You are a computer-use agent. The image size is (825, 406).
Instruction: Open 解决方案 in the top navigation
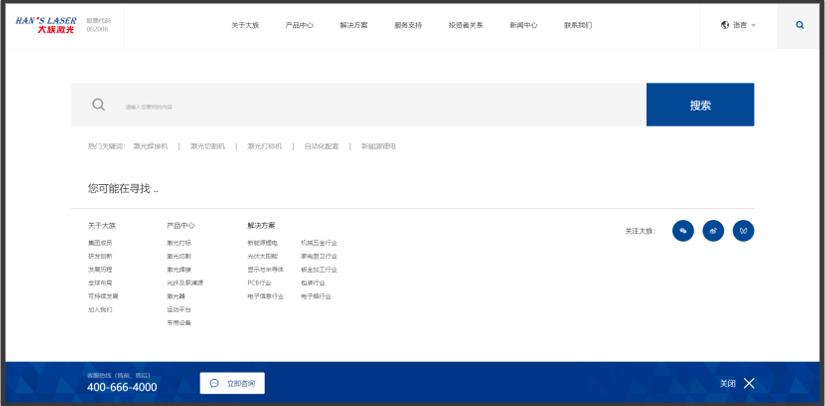click(x=354, y=25)
